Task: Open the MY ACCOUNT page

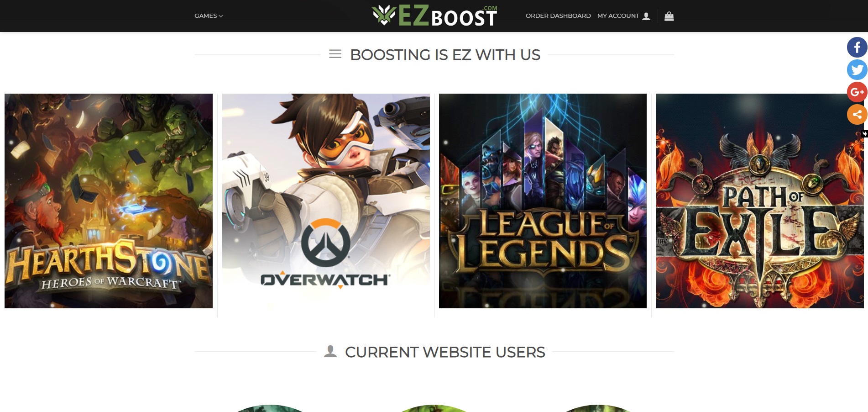Action: [618, 16]
